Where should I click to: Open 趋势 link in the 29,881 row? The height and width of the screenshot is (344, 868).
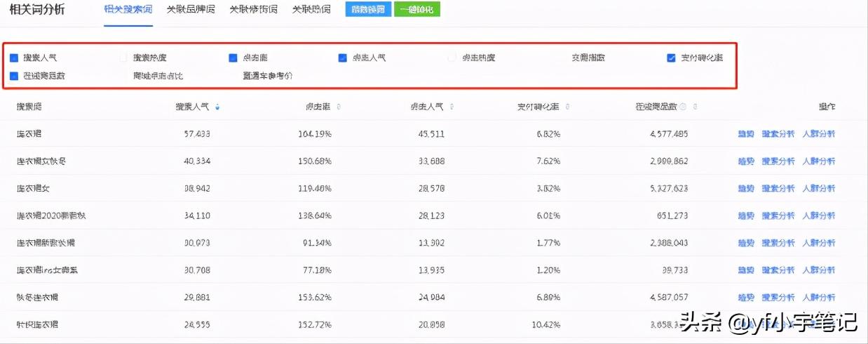tap(746, 298)
